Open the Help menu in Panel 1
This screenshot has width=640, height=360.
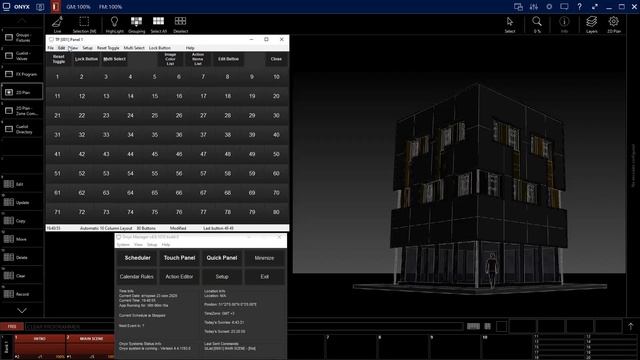point(190,48)
